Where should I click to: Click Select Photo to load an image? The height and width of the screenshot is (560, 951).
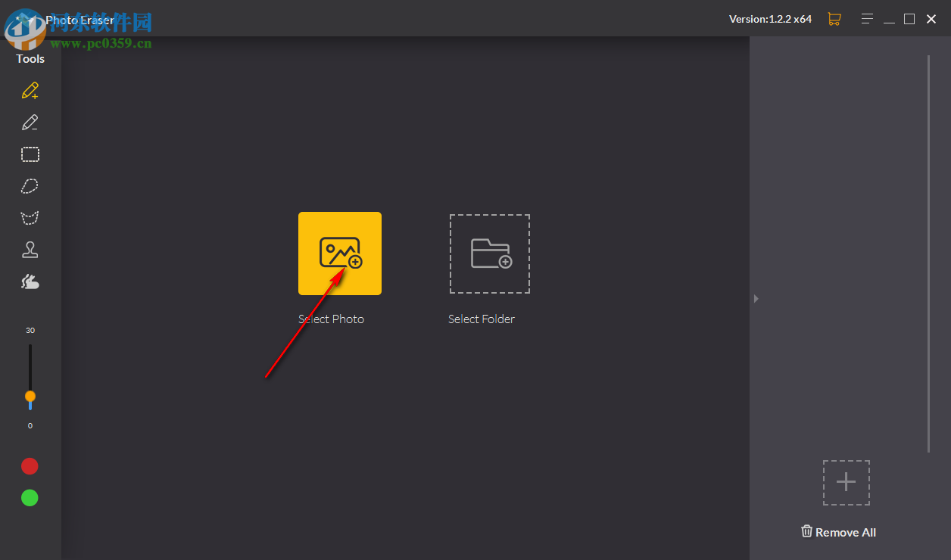(x=339, y=254)
